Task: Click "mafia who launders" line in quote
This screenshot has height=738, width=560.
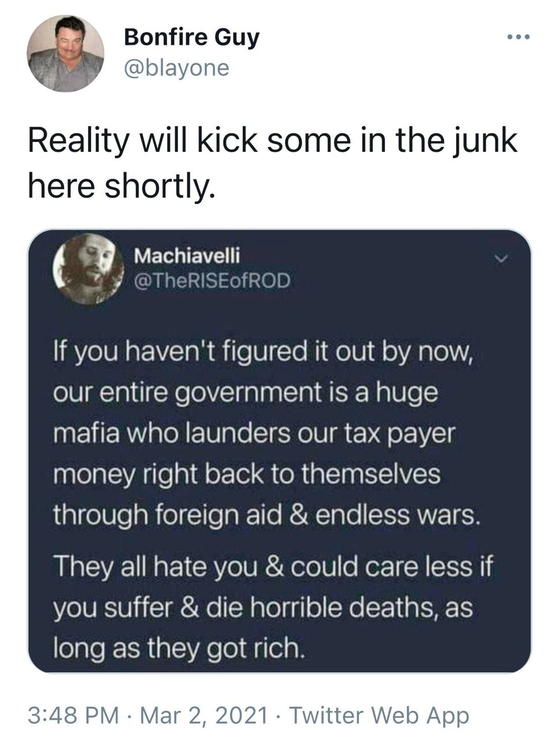Action: [253, 434]
